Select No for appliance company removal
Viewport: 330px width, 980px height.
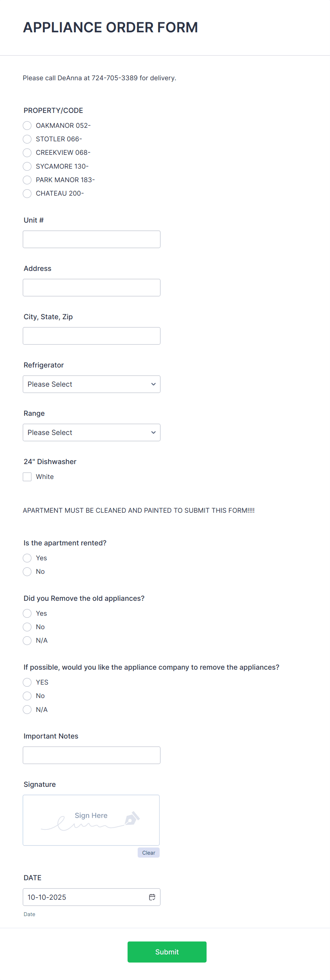27,696
